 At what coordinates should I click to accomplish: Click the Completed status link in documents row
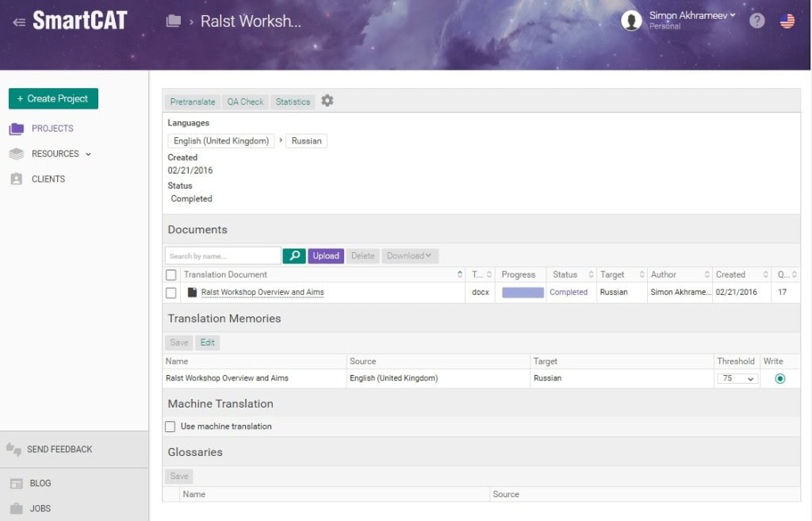[569, 292]
